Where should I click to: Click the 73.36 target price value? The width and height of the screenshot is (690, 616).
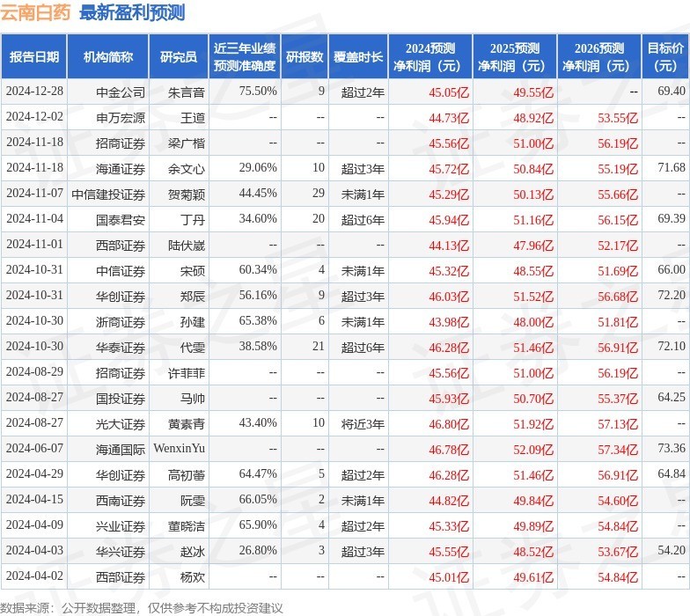(671, 449)
